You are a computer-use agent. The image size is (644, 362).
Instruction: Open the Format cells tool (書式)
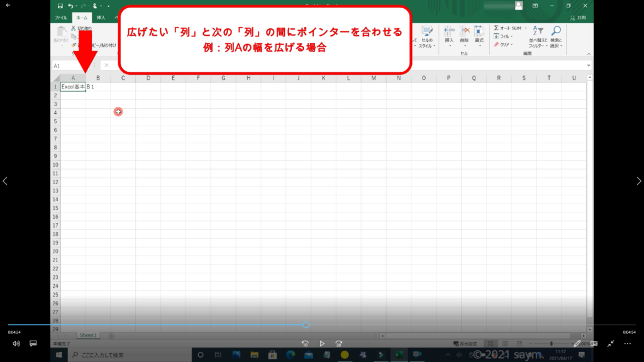tap(479, 35)
